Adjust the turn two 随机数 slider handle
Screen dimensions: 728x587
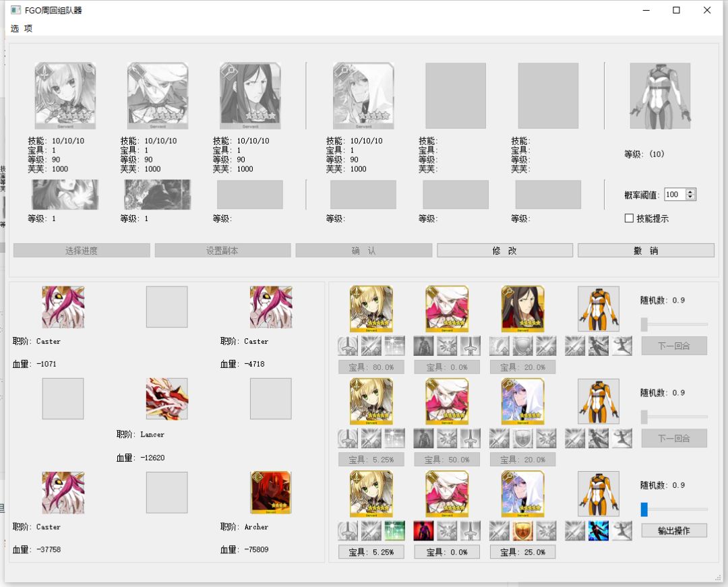pyautogui.click(x=644, y=416)
